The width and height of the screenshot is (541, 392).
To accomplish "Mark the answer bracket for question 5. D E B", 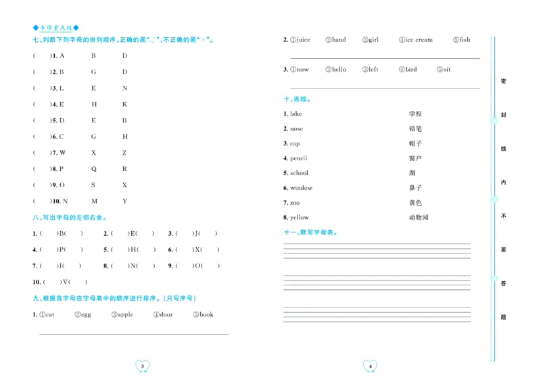I will click(x=41, y=120).
